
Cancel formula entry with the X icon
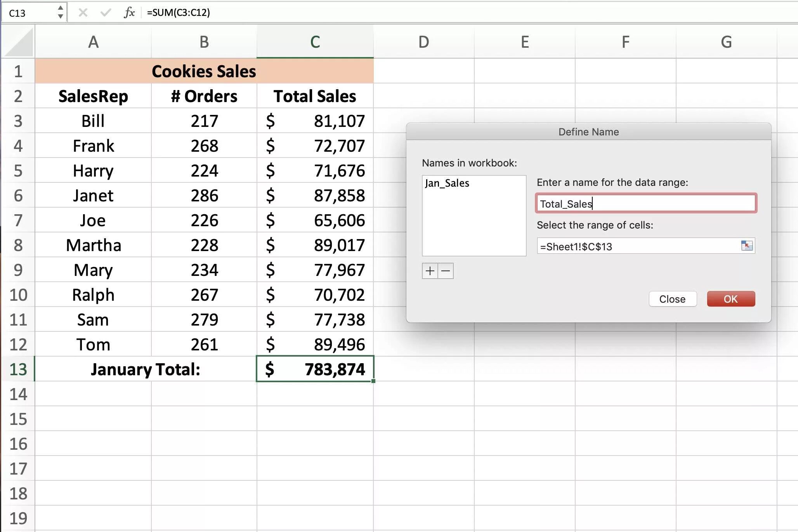pos(83,12)
